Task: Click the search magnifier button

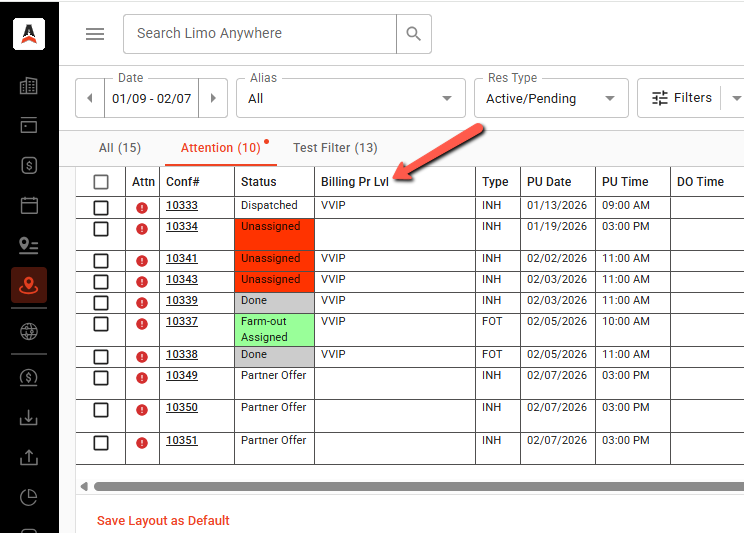Action: (x=414, y=34)
